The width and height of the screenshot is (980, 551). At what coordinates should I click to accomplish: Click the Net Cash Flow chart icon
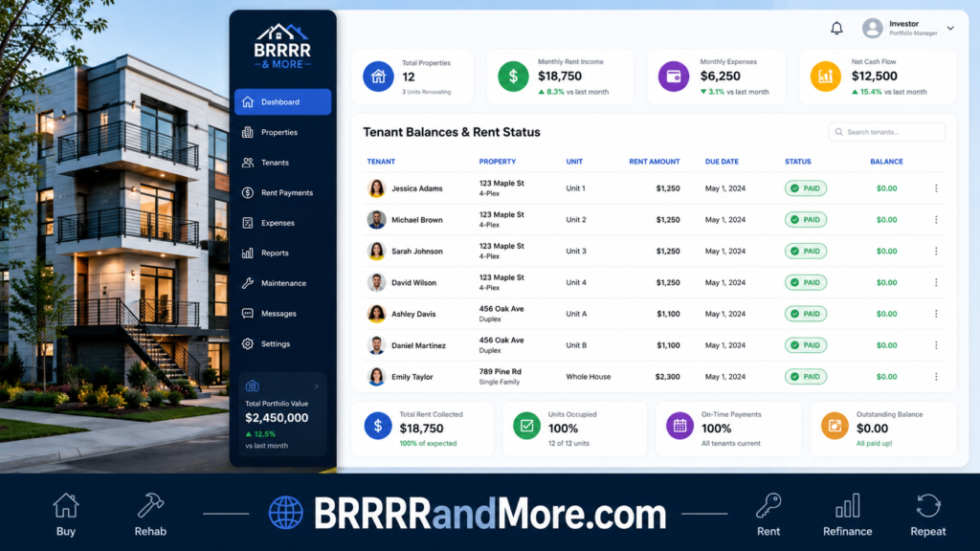click(x=826, y=77)
